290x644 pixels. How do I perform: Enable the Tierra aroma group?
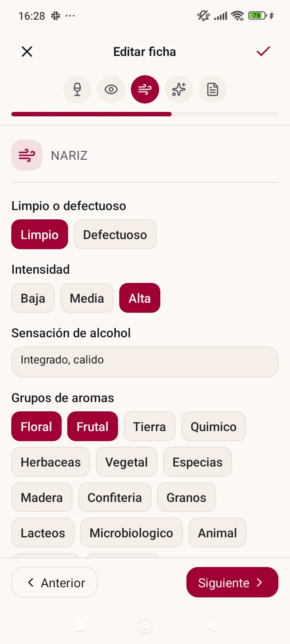point(149,427)
